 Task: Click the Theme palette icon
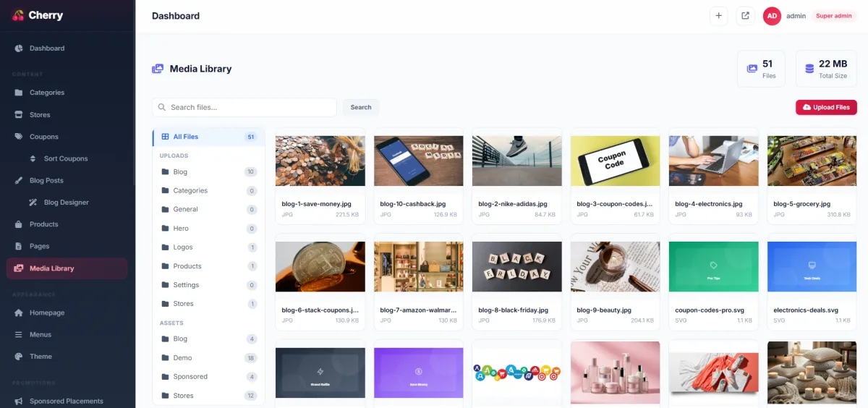19,357
